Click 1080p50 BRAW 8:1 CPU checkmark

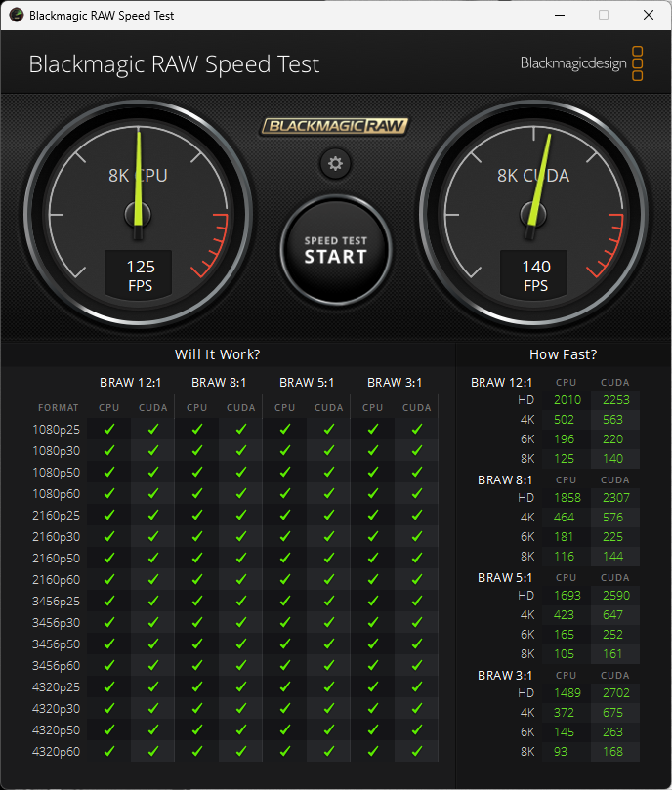pos(197,472)
